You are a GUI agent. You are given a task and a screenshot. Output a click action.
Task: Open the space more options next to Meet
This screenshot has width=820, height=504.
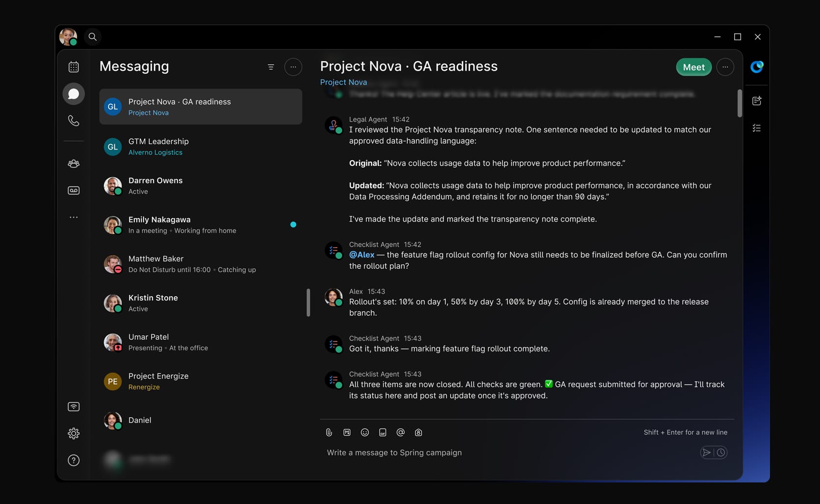tap(725, 67)
